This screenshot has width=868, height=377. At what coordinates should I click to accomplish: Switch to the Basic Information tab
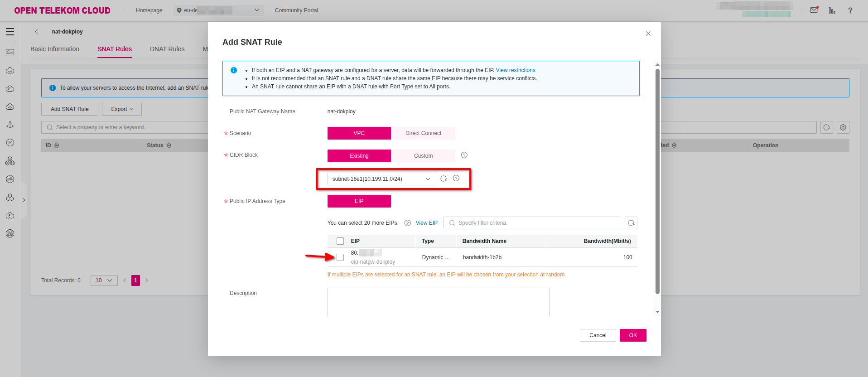pos(55,49)
